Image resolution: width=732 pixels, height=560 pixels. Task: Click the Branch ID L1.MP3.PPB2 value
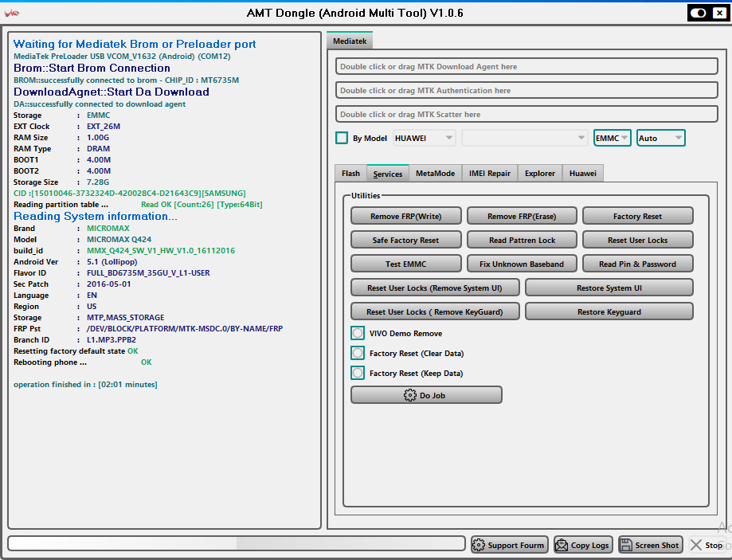point(112,339)
